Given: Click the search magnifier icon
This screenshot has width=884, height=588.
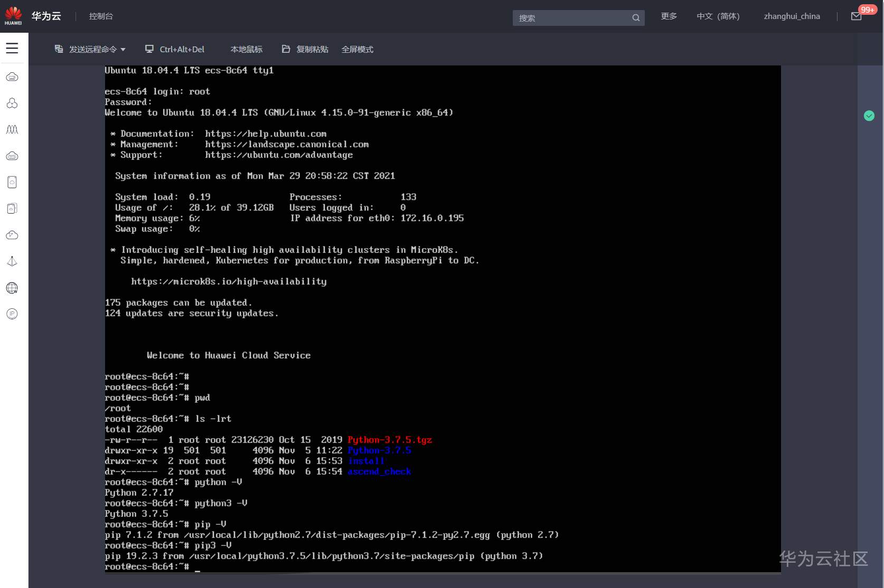Looking at the screenshot, I should point(636,18).
